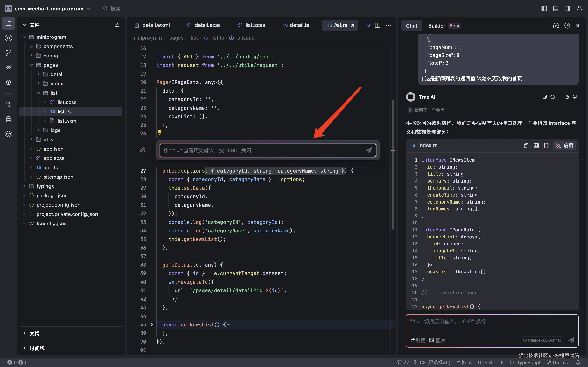
Task: Open the source control sidebar icon
Action: point(9,53)
